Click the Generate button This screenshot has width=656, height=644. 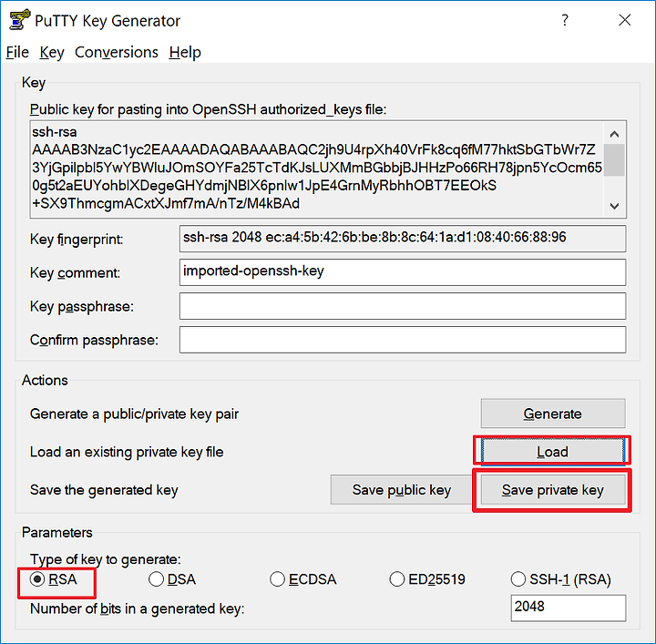[x=553, y=414]
